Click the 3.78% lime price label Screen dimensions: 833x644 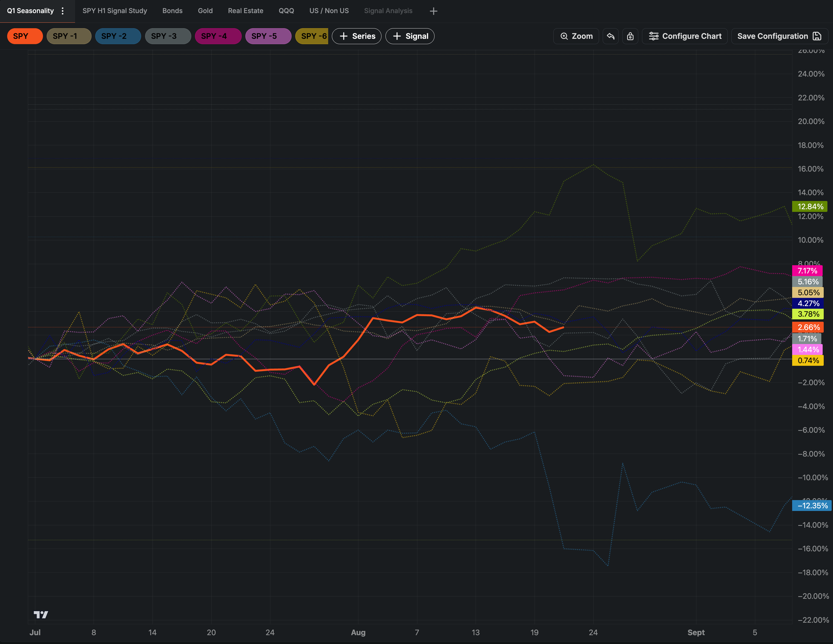(x=808, y=314)
